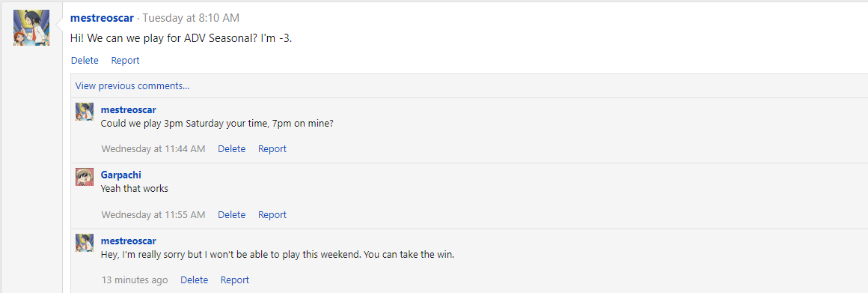Click the Wednesday at 11:55 AM timestamp
The height and width of the screenshot is (293, 868).
click(153, 215)
